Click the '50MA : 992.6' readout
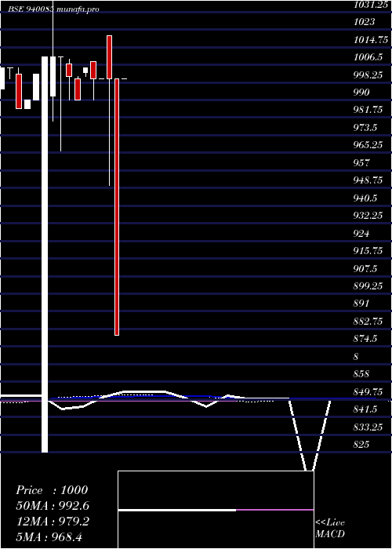This screenshot has height=549, width=392. tap(53, 506)
